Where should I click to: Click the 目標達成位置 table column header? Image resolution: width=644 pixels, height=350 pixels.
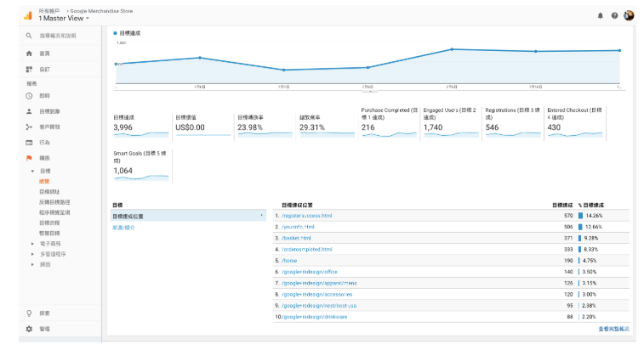297,205
